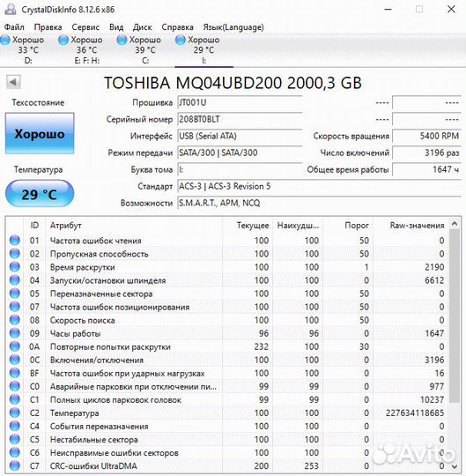Click the 3196 раз power-on count value

pos(426,152)
